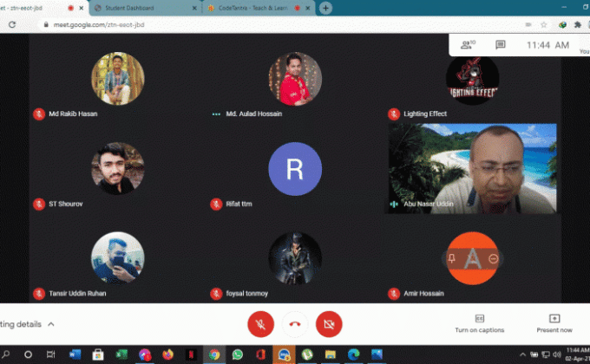This screenshot has height=364, width=590.
Task: Click muted mic icon beside ST Shourov
Action: (39, 204)
